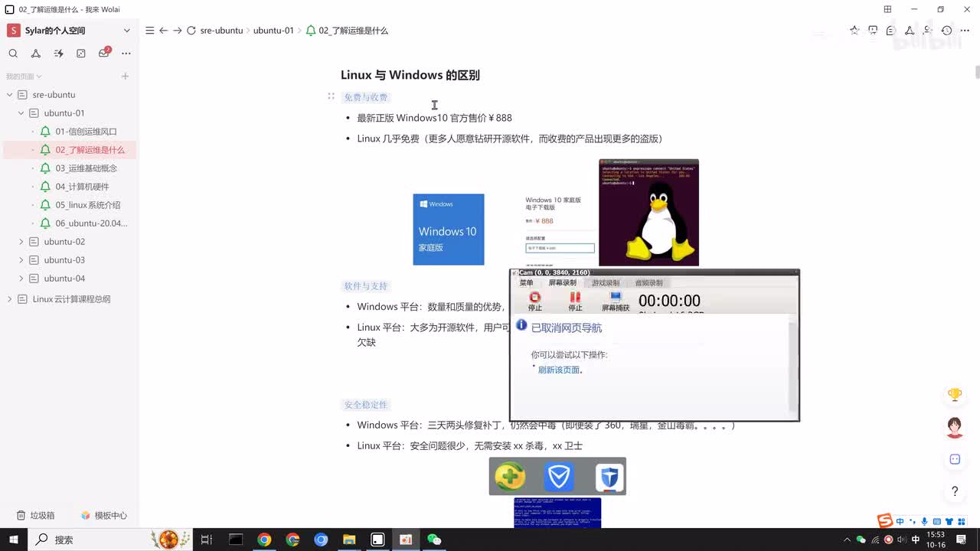
Task: Expand the ubuntu-04 tree node
Action: pyautogui.click(x=21, y=279)
